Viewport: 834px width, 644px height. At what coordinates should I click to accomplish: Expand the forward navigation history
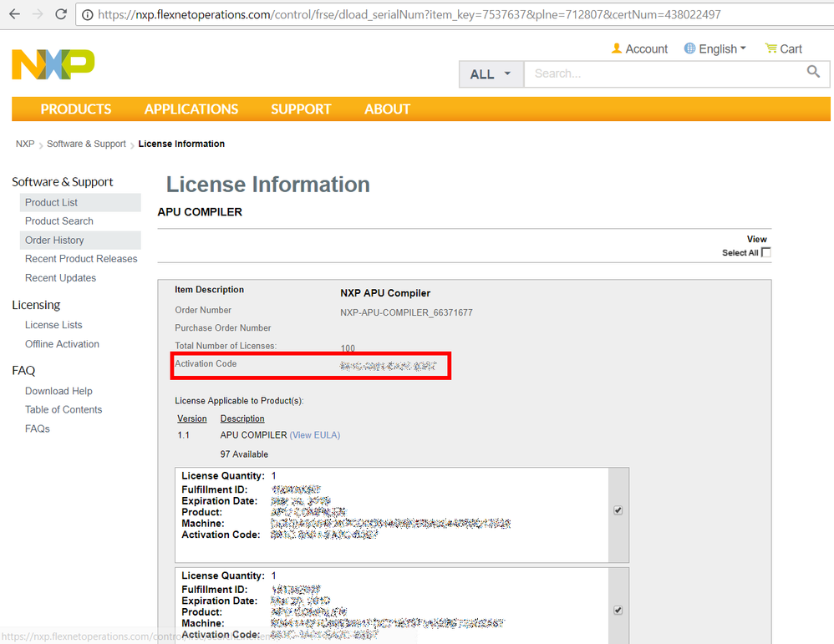click(x=36, y=13)
